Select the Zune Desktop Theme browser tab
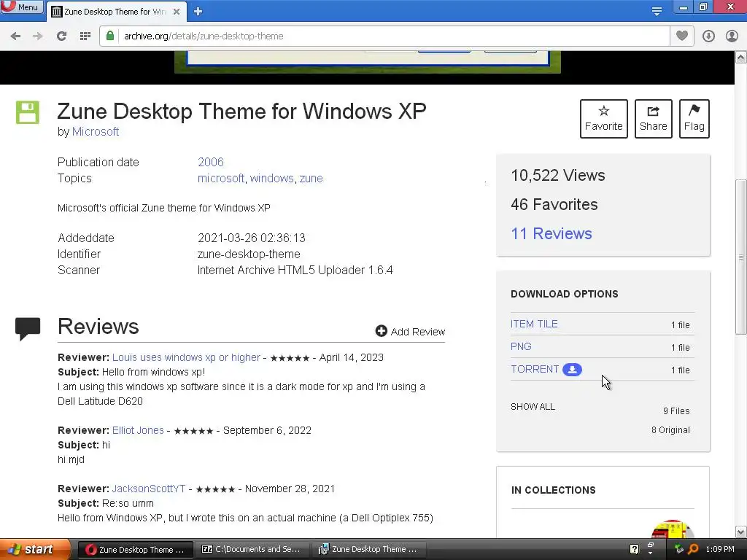 tap(115, 12)
